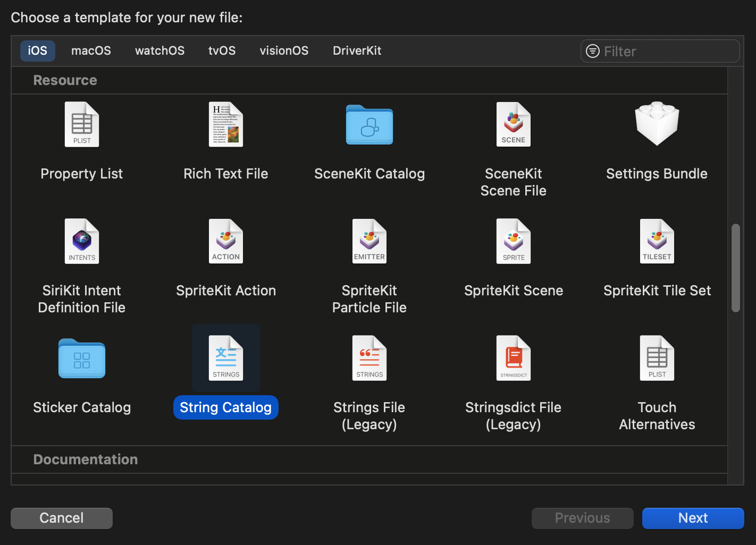
Task: Select the SpriteKit Scene sprite icon
Action: click(x=514, y=241)
